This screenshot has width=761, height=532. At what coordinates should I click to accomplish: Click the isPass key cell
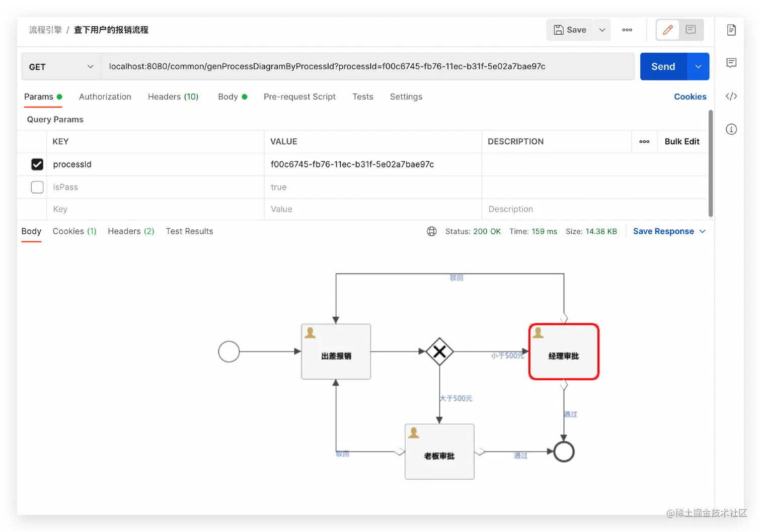point(156,187)
